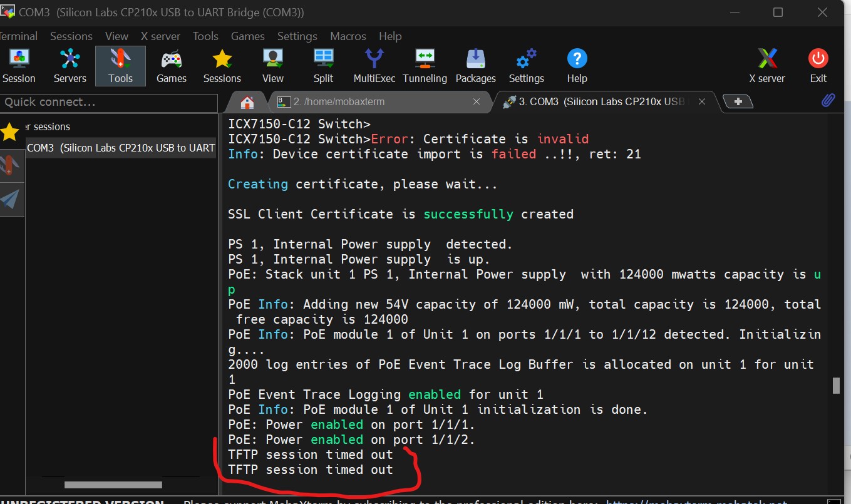This screenshot has width=851, height=504.
Task: Click the Tools toolbar button with knife icon
Action: [x=120, y=66]
